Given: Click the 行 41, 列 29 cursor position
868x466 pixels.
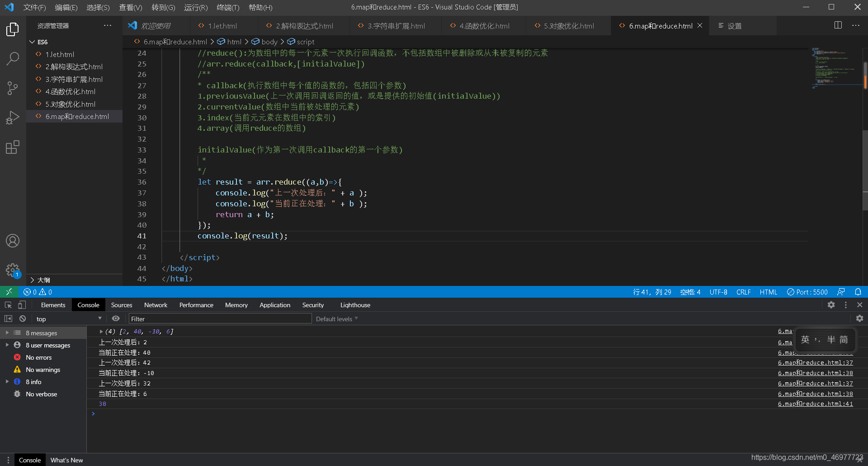Looking at the screenshot, I should tap(652, 292).
